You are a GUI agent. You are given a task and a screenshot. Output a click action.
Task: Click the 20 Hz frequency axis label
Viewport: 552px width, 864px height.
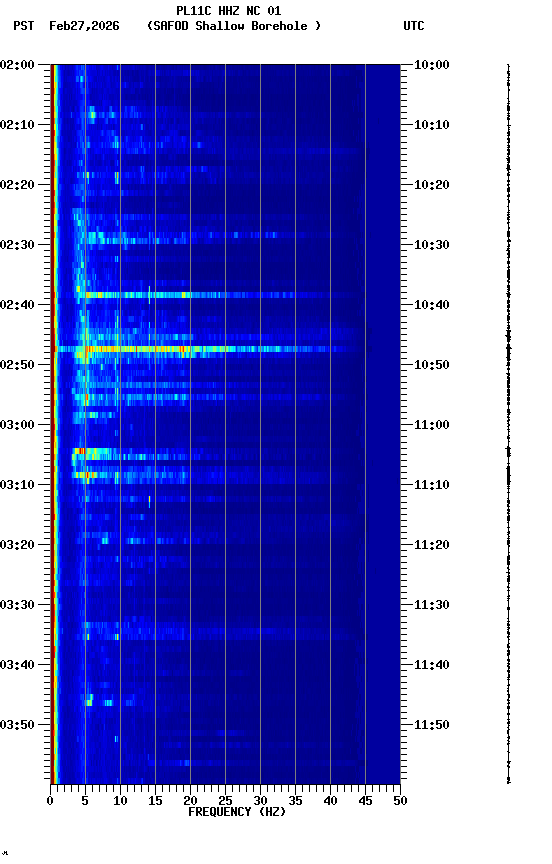(x=190, y=801)
